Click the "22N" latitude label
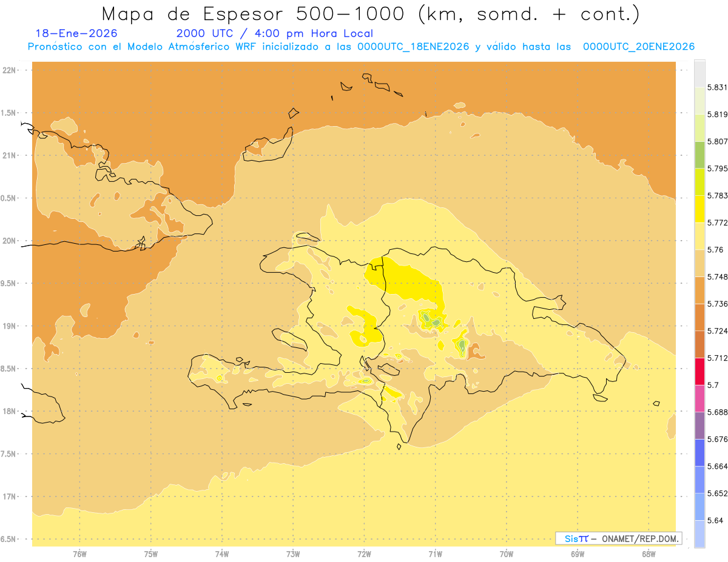Screen dimensions: 728x562 (x=9, y=70)
